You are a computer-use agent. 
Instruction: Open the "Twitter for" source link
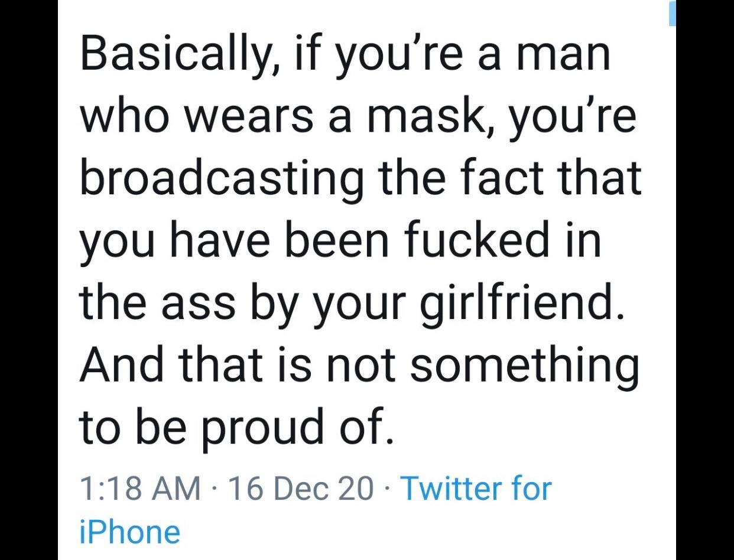click(x=476, y=489)
